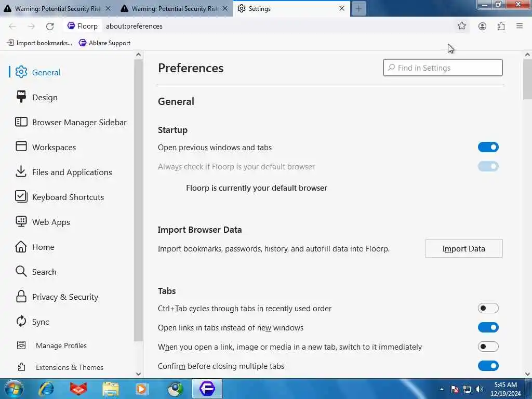This screenshot has width=532, height=399.
Task: Close the second Warning tab
Action: (224, 8)
